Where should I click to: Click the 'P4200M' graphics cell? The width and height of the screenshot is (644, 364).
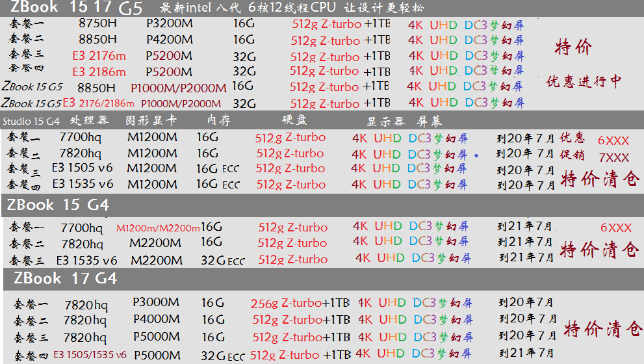169,40
